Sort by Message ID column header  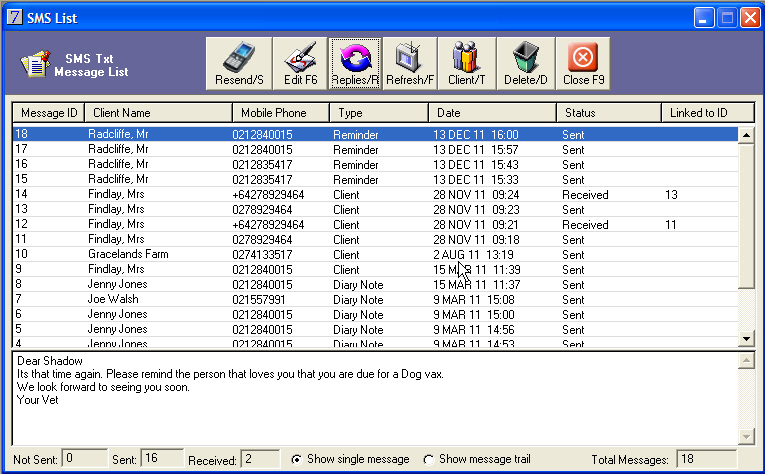(x=49, y=113)
